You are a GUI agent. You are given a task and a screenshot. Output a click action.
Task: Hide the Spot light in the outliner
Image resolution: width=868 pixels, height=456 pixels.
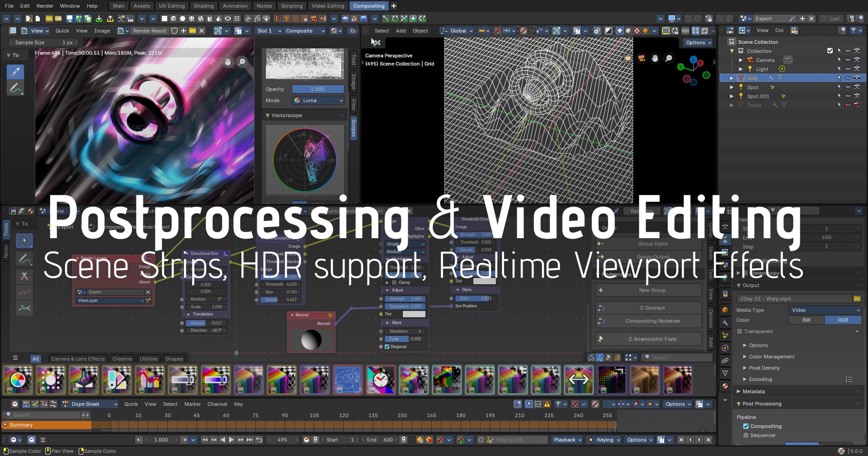[x=848, y=87]
